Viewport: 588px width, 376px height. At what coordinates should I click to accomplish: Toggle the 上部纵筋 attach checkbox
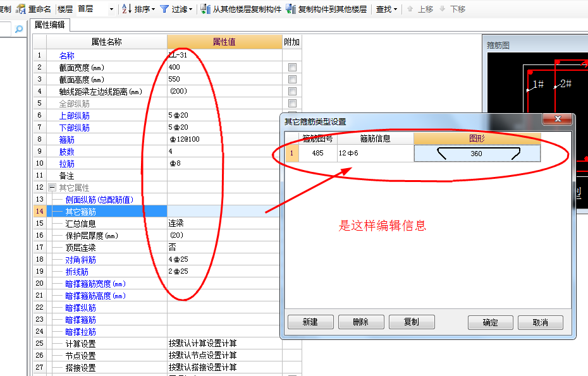(292, 115)
